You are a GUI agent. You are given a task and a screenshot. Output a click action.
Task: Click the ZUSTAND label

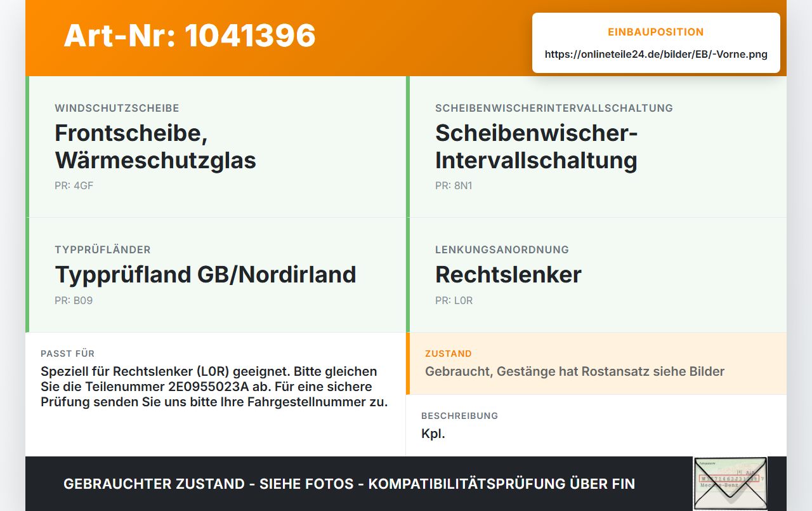(449, 354)
